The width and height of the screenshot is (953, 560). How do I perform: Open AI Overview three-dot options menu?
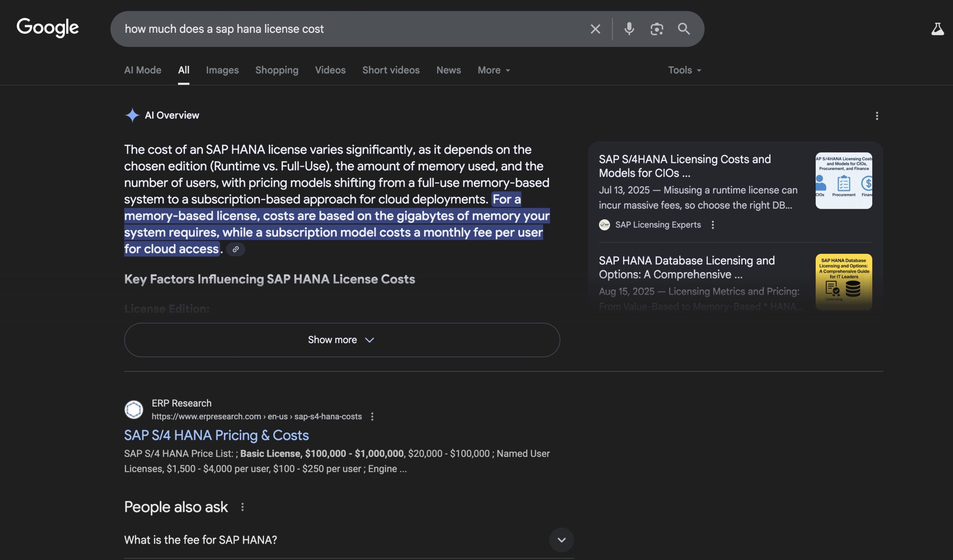pos(877,116)
